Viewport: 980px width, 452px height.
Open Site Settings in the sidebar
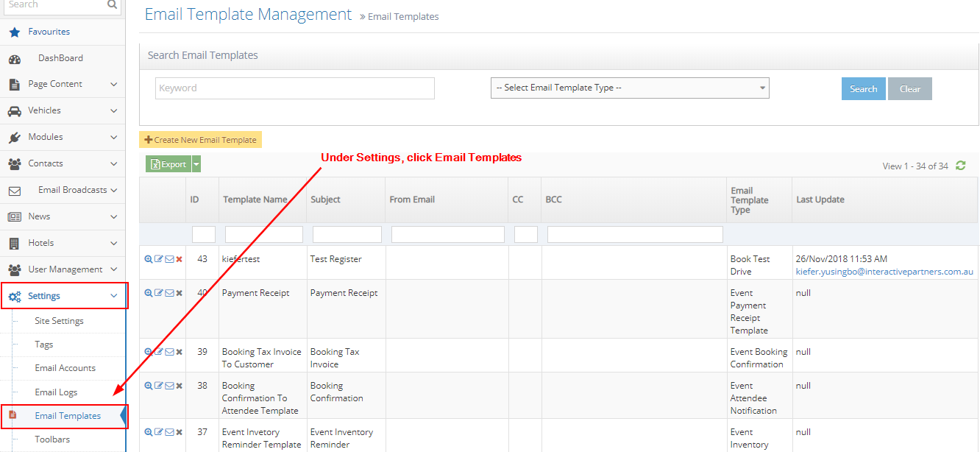pos(59,321)
